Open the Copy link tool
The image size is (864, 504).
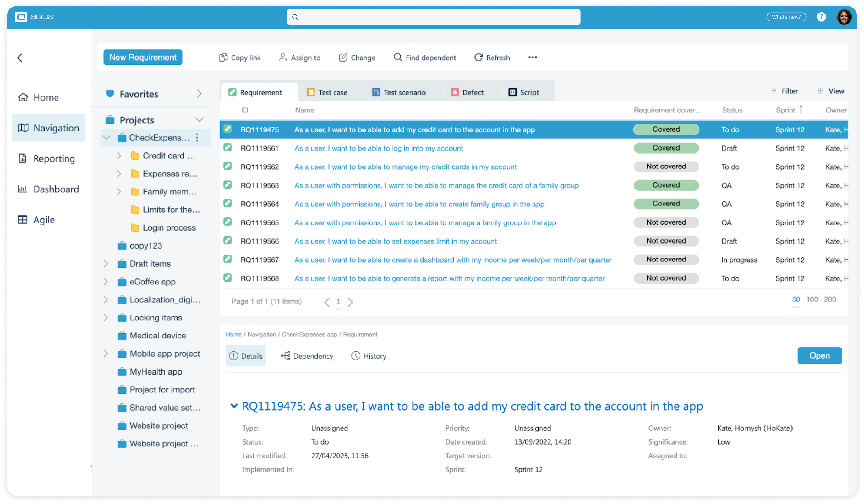click(x=239, y=57)
